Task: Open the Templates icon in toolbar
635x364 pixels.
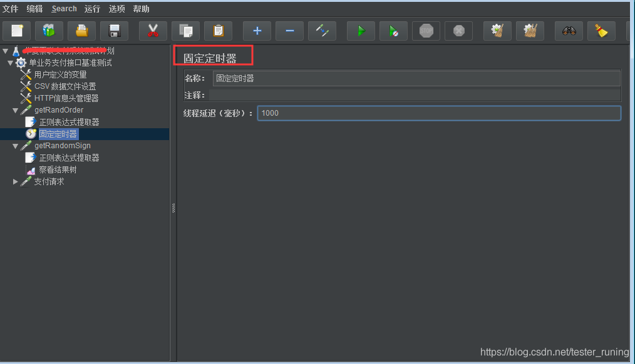Action: [49, 31]
